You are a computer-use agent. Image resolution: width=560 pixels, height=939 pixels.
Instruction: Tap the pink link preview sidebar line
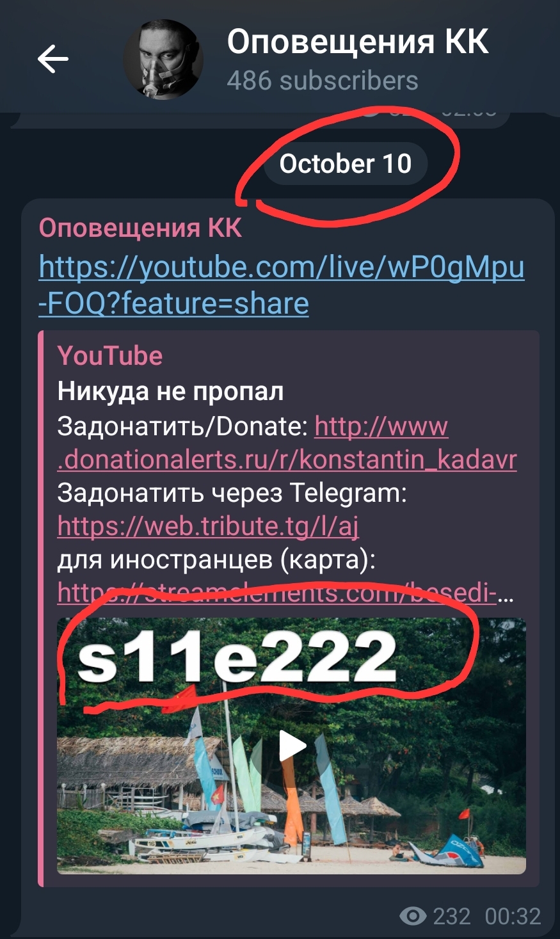pos(40,608)
